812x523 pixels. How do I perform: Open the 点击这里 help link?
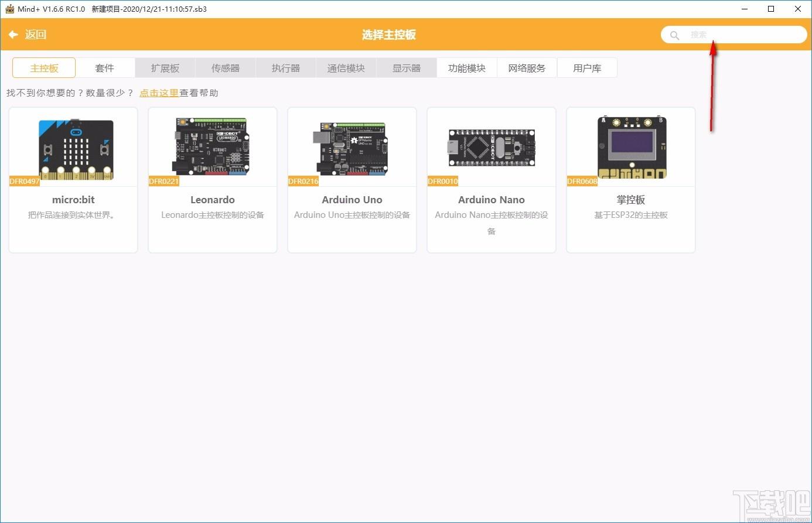point(159,93)
